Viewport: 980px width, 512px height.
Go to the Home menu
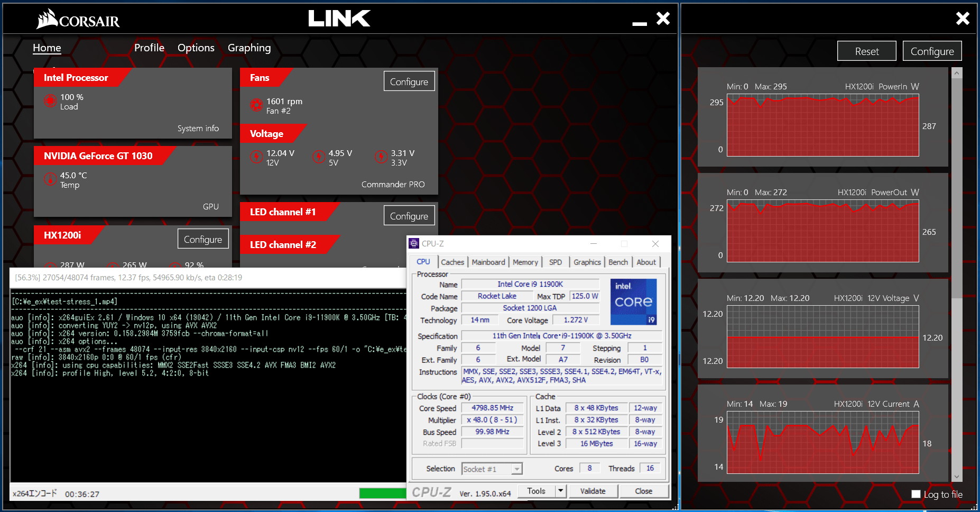coord(47,48)
